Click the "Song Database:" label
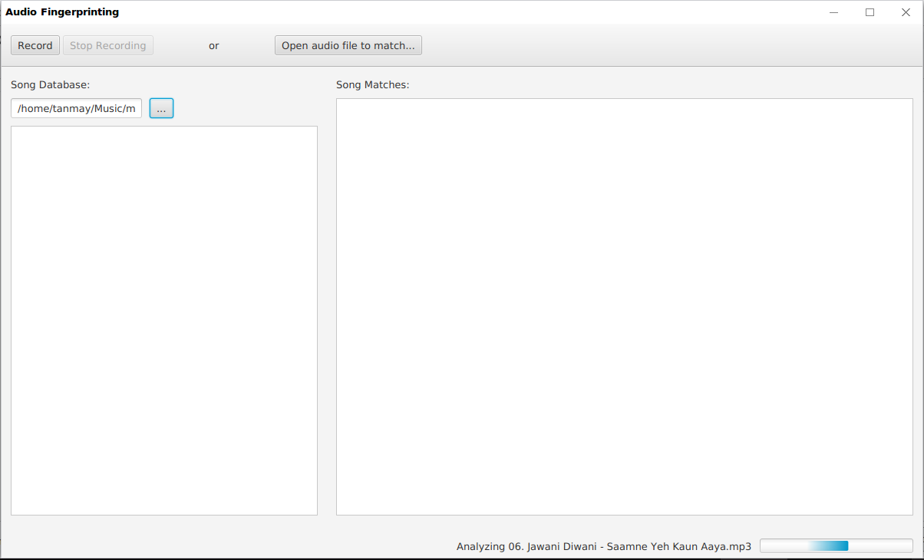924x560 pixels. tap(51, 84)
